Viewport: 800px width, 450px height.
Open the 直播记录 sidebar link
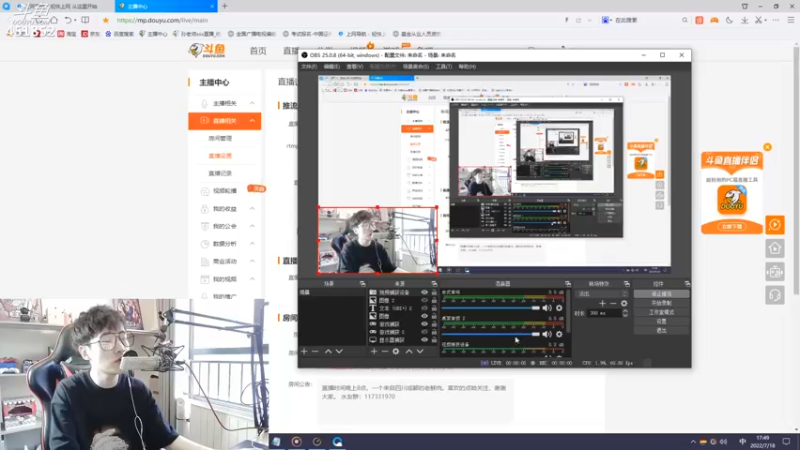[x=220, y=173]
